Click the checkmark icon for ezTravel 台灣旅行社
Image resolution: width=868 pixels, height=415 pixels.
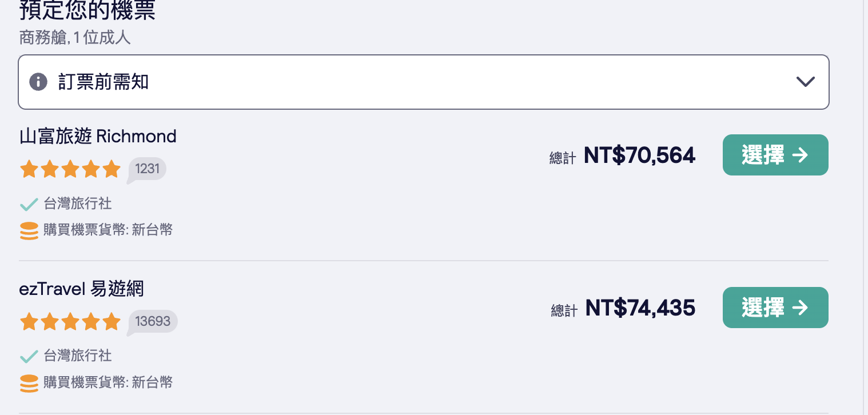(x=29, y=357)
